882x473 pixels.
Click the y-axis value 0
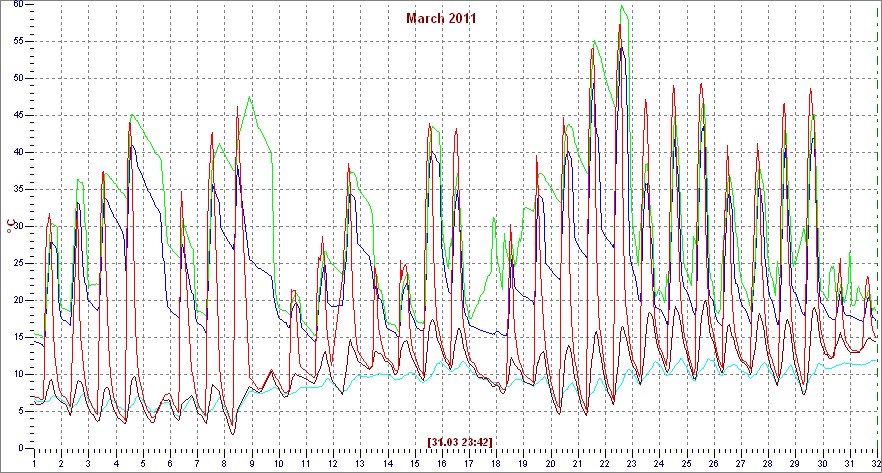[x=21, y=448]
